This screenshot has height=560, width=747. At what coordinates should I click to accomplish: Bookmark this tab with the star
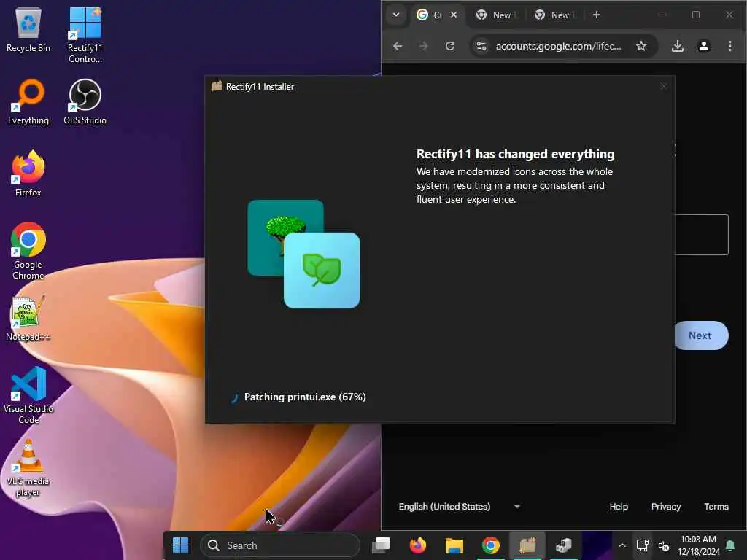(x=641, y=46)
